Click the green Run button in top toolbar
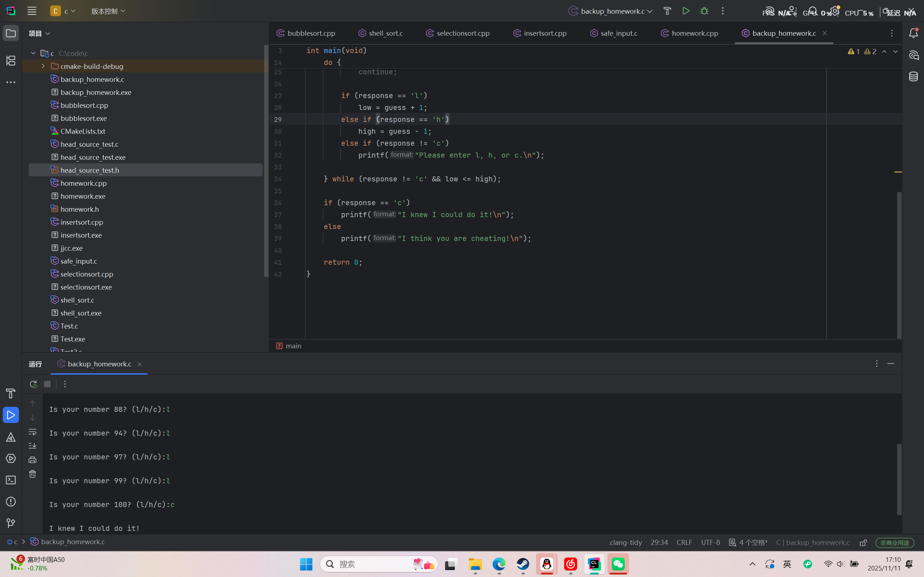The image size is (924, 577). [x=686, y=11]
